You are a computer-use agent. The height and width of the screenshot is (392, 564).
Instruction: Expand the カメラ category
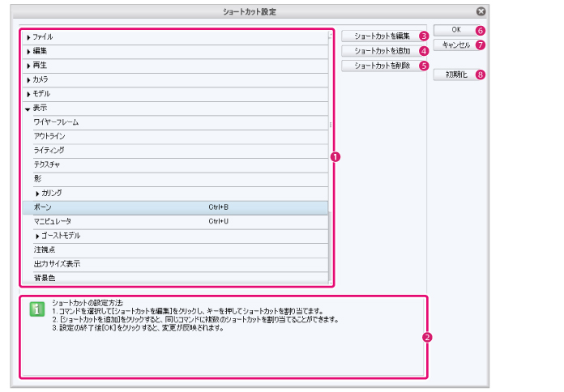click(28, 80)
